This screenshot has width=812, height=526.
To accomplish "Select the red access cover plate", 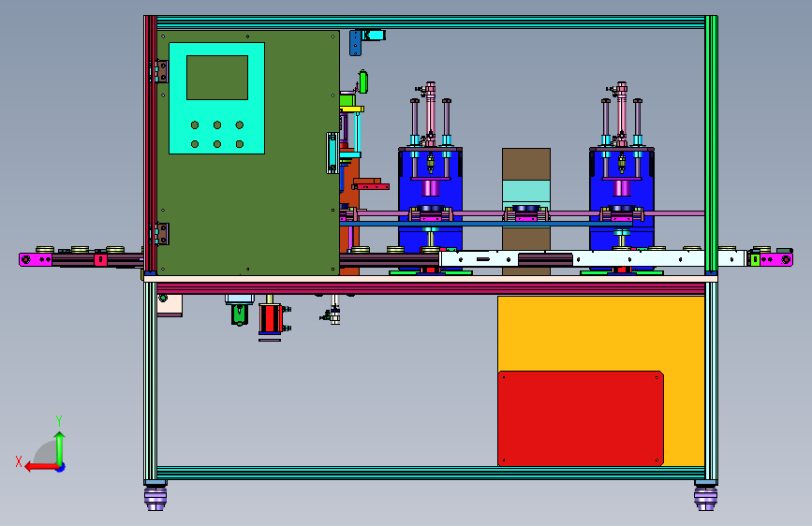I will (581, 418).
